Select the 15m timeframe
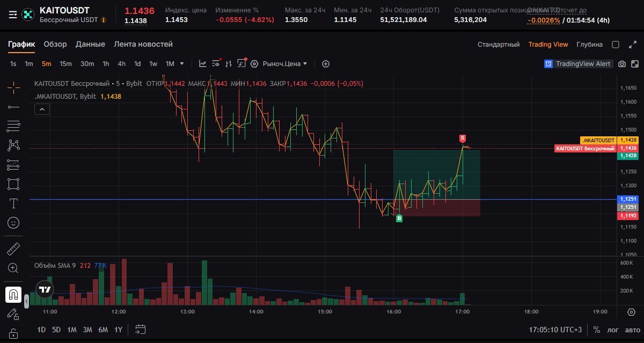 click(x=65, y=63)
